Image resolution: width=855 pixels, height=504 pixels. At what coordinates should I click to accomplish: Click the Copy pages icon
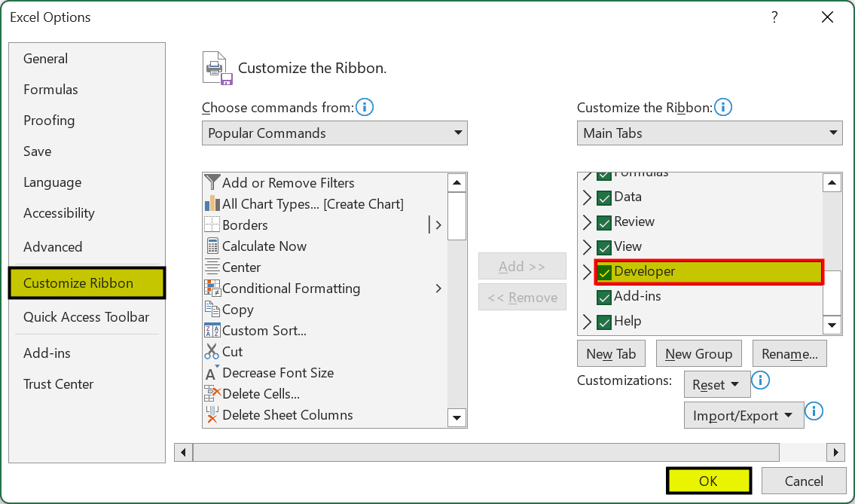tap(212, 310)
